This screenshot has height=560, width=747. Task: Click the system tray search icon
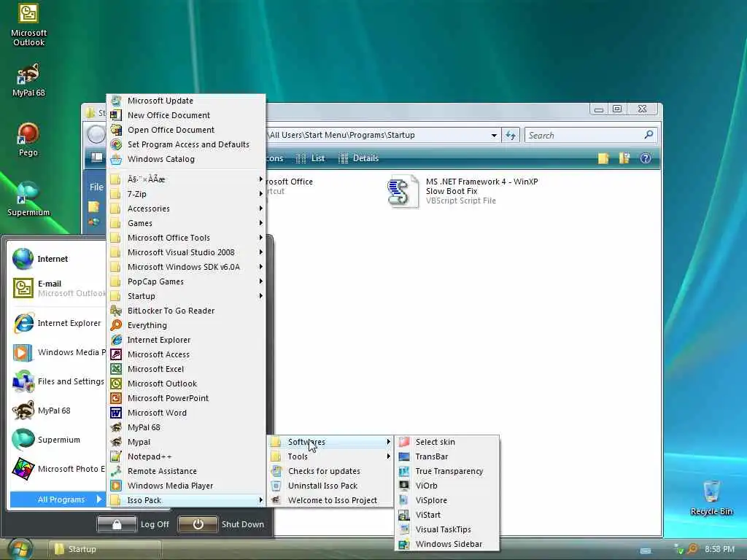pos(692,549)
